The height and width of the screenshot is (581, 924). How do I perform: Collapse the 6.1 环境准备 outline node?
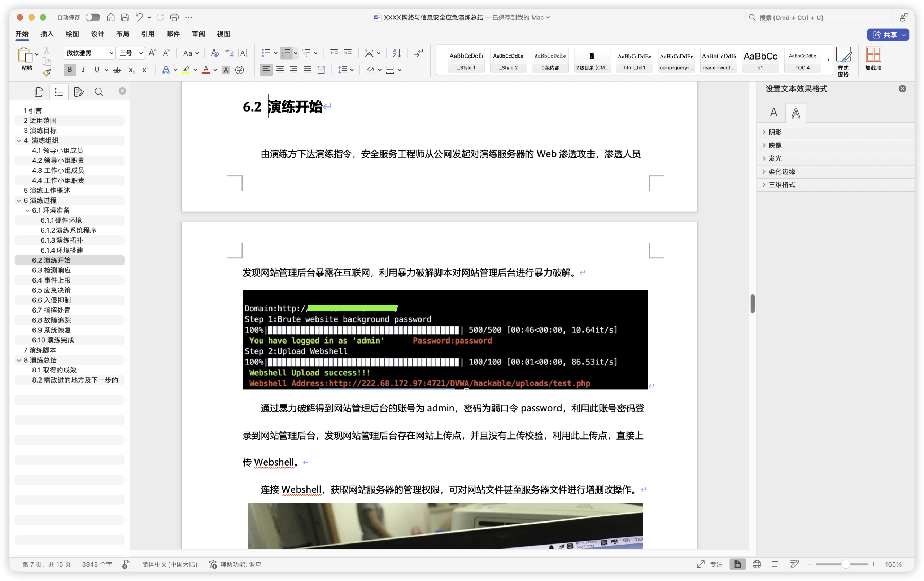(x=27, y=210)
